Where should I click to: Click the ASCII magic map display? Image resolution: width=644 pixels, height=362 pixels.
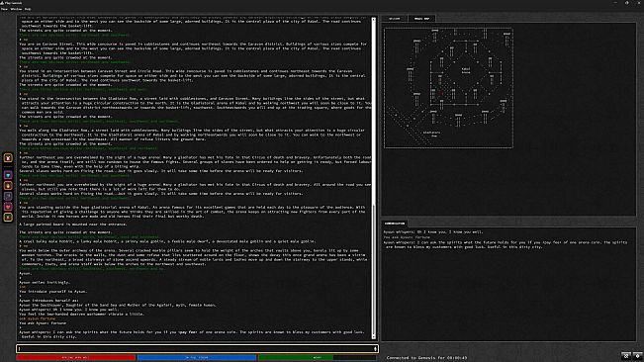tap(448, 88)
